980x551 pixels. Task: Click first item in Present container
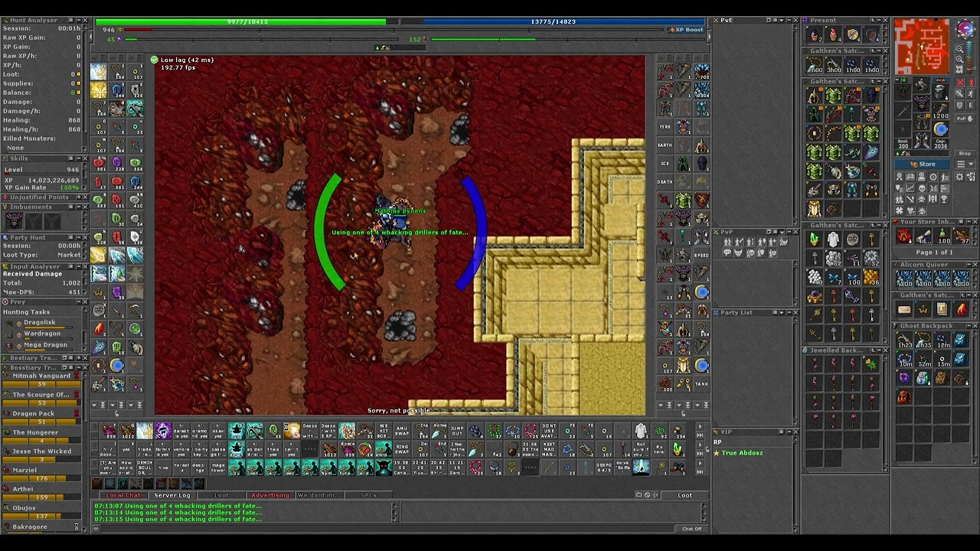point(815,35)
